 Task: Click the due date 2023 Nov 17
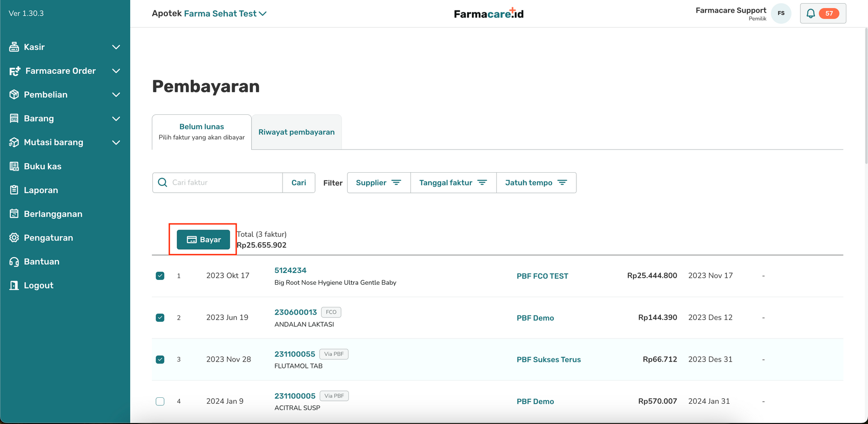[x=711, y=276]
